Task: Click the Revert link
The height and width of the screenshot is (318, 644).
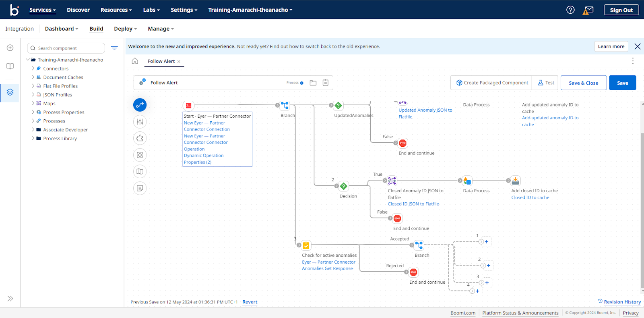Action: coord(250,302)
